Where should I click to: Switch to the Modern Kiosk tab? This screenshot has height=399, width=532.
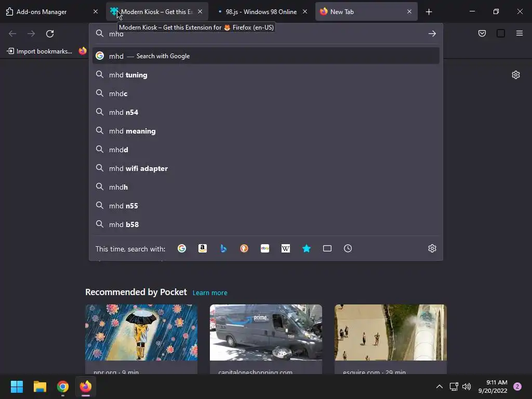coord(156,12)
